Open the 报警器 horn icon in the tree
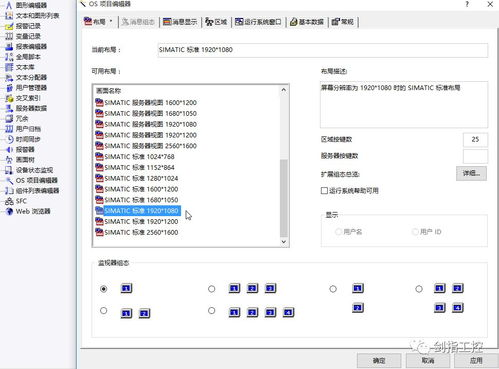 (10, 149)
